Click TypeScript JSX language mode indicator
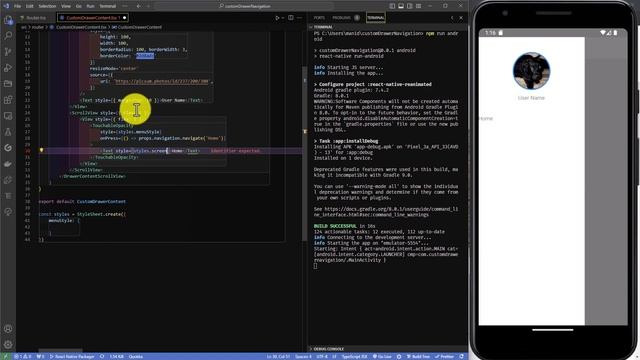Image resolution: width=640 pixels, height=360 pixels. tap(354, 357)
